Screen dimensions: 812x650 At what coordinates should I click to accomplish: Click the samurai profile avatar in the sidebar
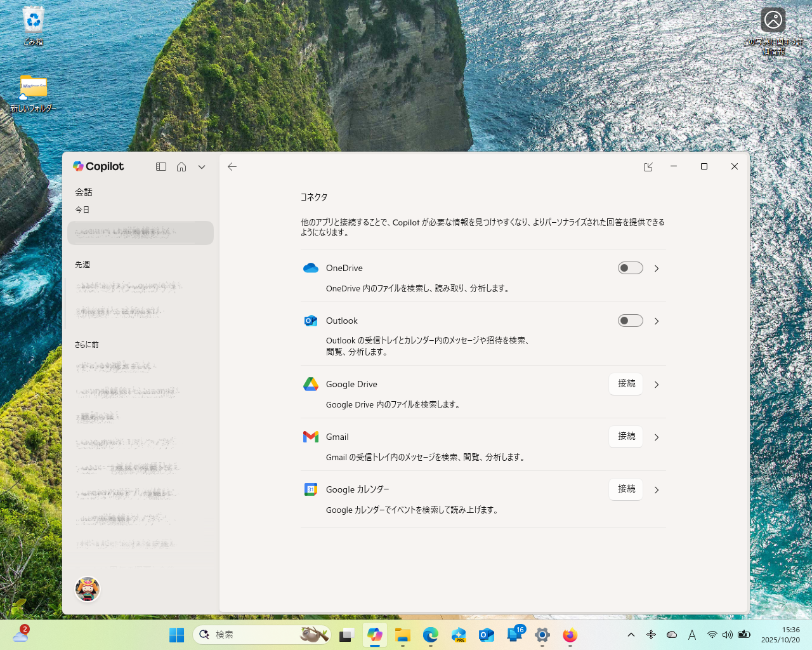point(88,589)
